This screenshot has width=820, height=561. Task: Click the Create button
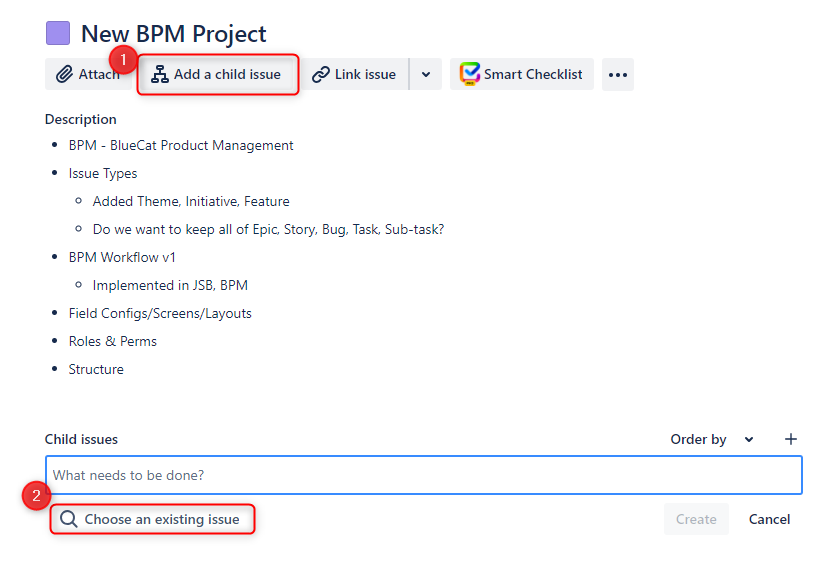[696, 519]
